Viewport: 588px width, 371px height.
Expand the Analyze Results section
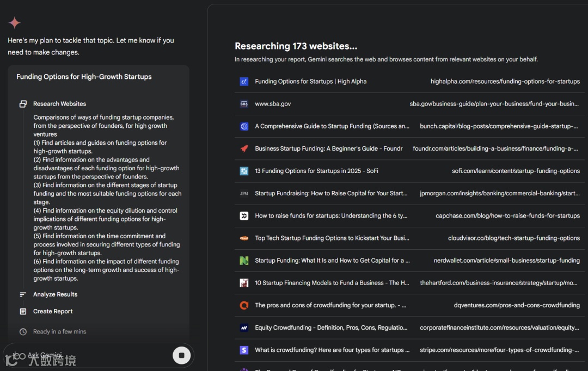[55, 294]
